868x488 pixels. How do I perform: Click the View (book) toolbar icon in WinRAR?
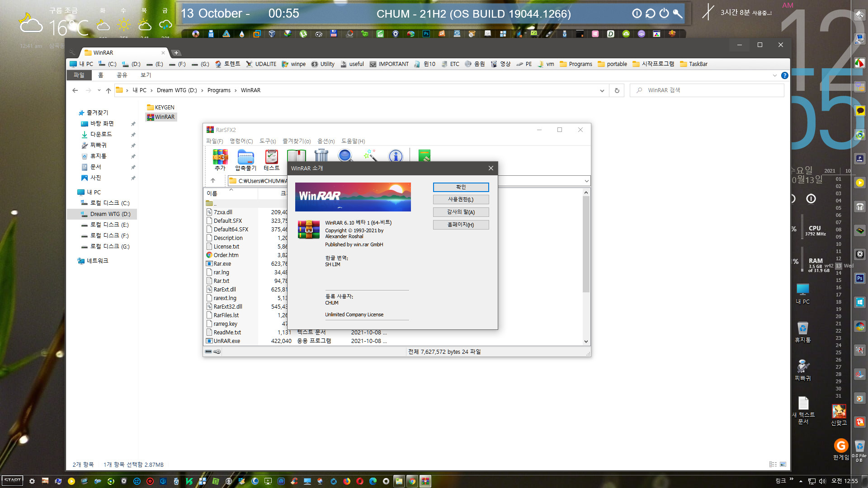[x=297, y=155]
